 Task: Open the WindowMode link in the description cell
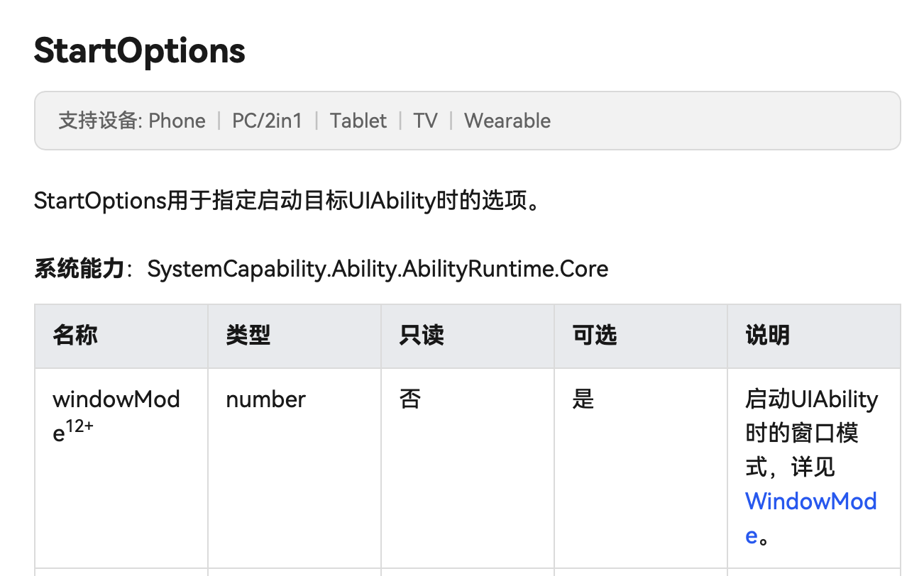810,502
